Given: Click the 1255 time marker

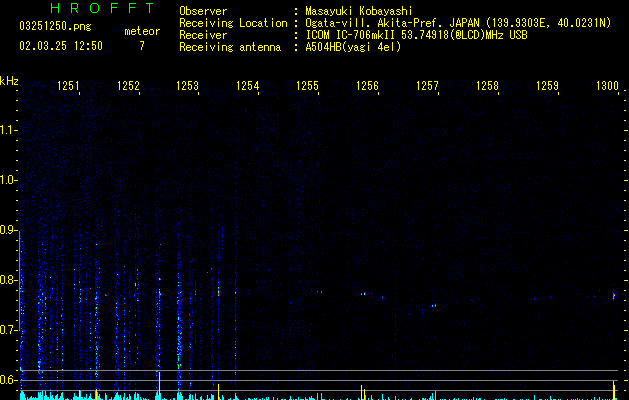Looking at the screenshot, I should (307, 86).
